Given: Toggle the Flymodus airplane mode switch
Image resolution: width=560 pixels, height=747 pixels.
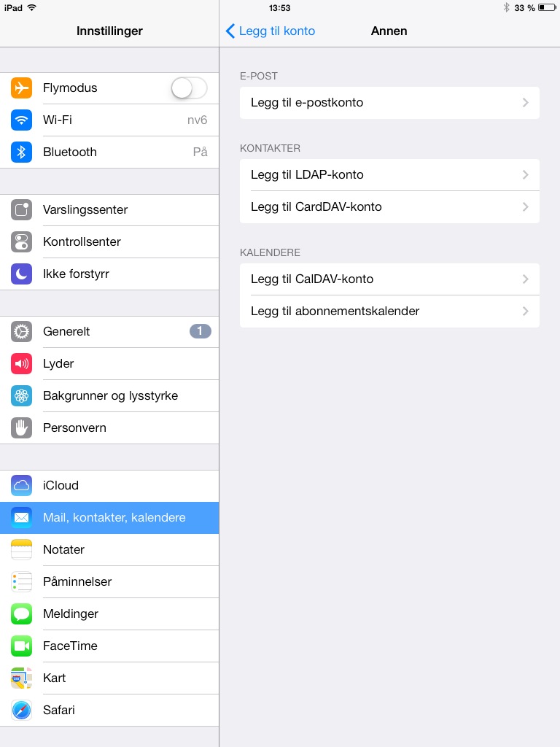Looking at the screenshot, I should pyautogui.click(x=189, y=88).
